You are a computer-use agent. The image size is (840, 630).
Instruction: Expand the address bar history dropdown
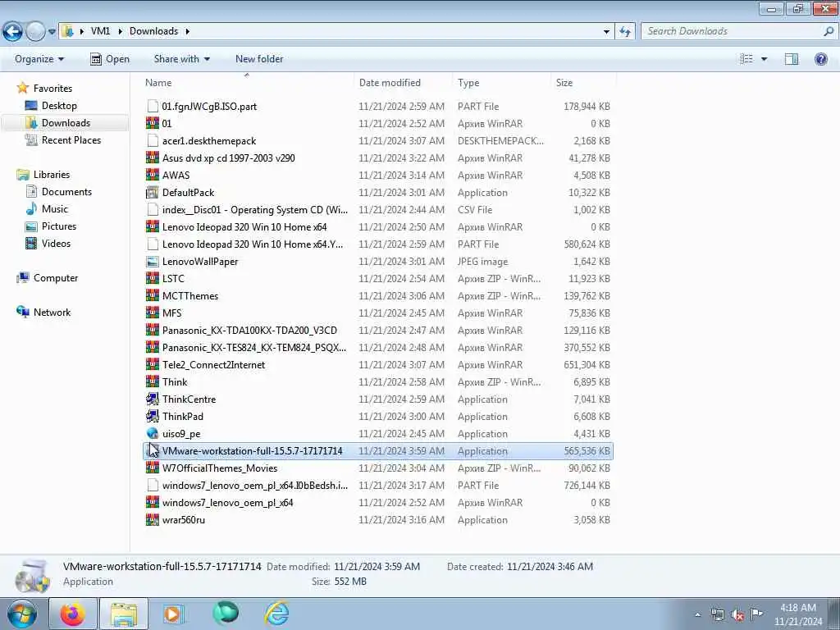pyautogui.click(x=606, y=32)
